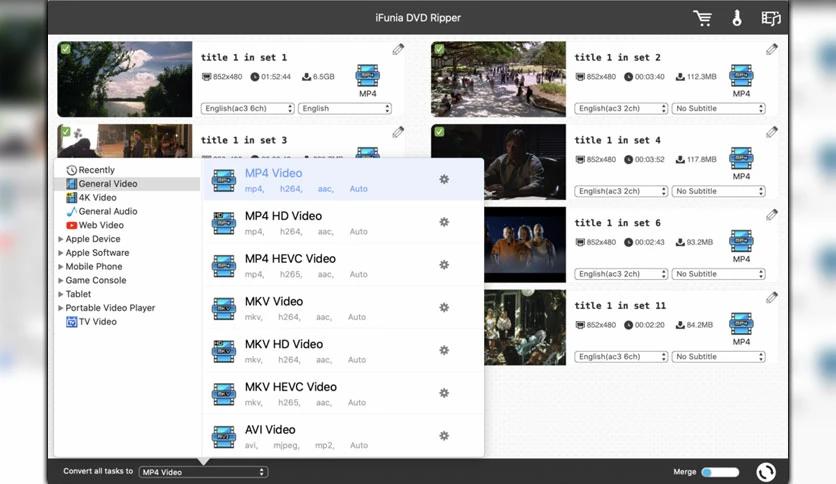Click the pencil edit icon for title 1 in set 1
Image resolution: width=836 pixels, height=484 pixels.
398,49
